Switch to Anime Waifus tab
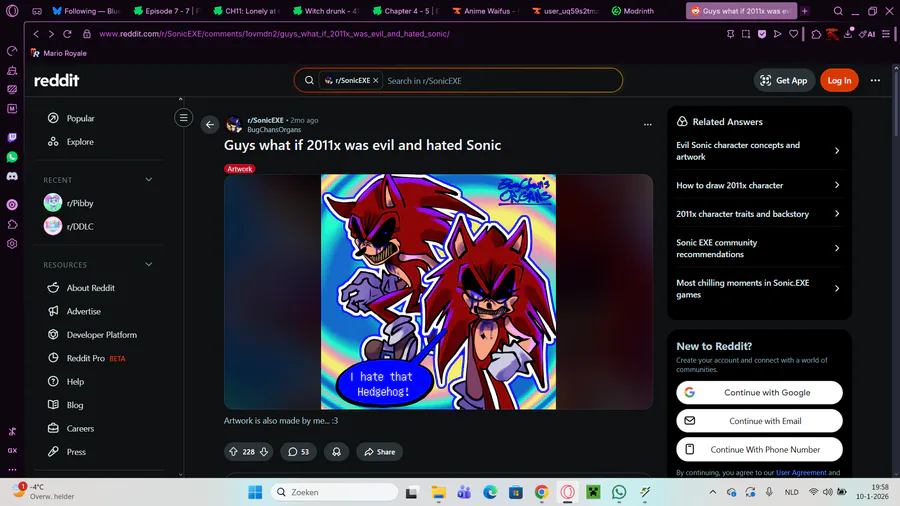The image size is (900, 506). [485, 11]
